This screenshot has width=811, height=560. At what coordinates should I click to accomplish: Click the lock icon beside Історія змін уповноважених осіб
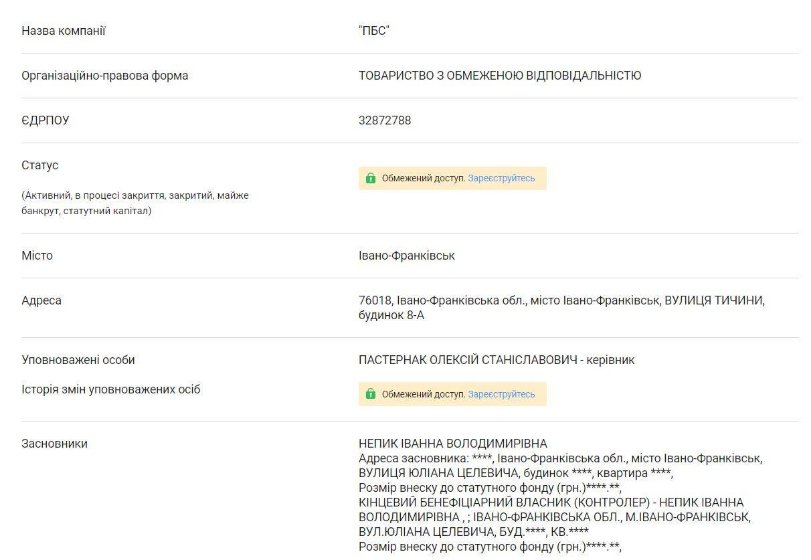point(371,395)
